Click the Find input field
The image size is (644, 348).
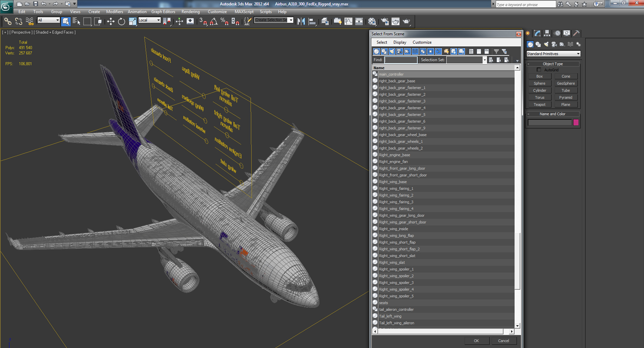click(401, 60)
